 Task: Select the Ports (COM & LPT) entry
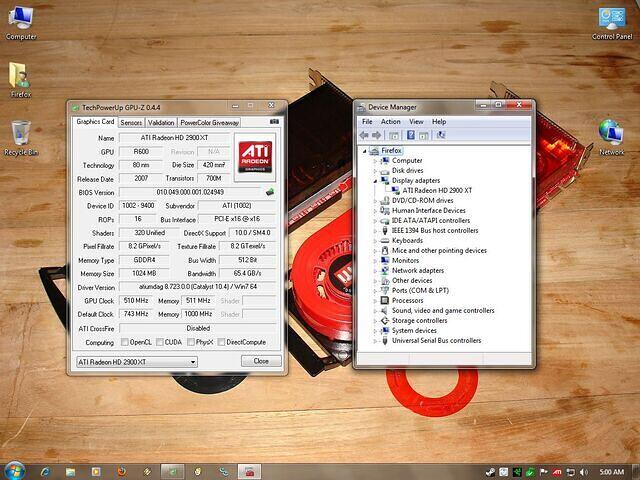(420, 291)
